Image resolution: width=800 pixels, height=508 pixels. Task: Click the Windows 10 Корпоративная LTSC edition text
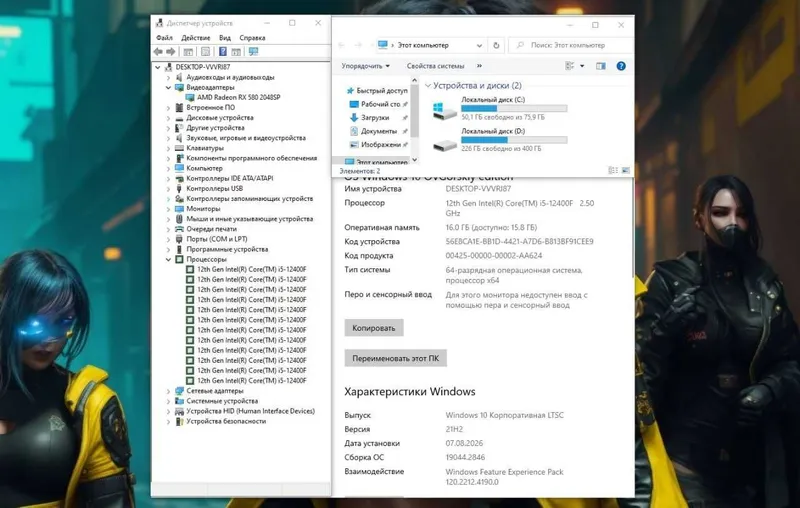click(505, 415)
